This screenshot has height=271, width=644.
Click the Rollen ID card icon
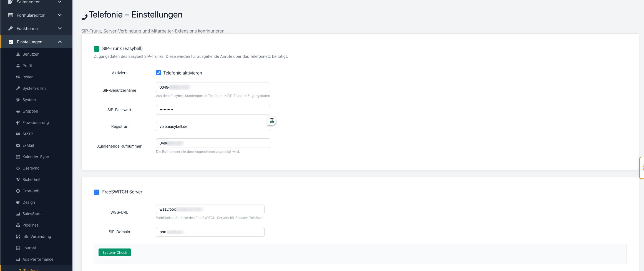[18, 77]
